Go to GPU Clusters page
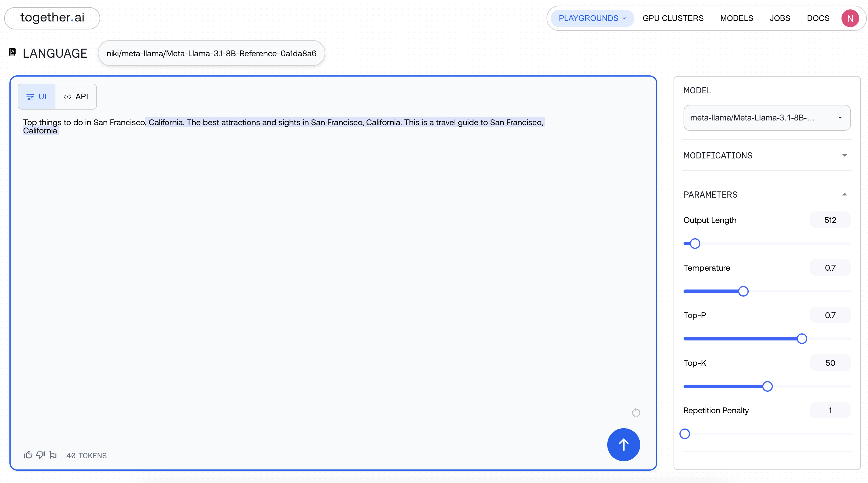Viewport: 868px width, 483px height. [x=673, y=18]
